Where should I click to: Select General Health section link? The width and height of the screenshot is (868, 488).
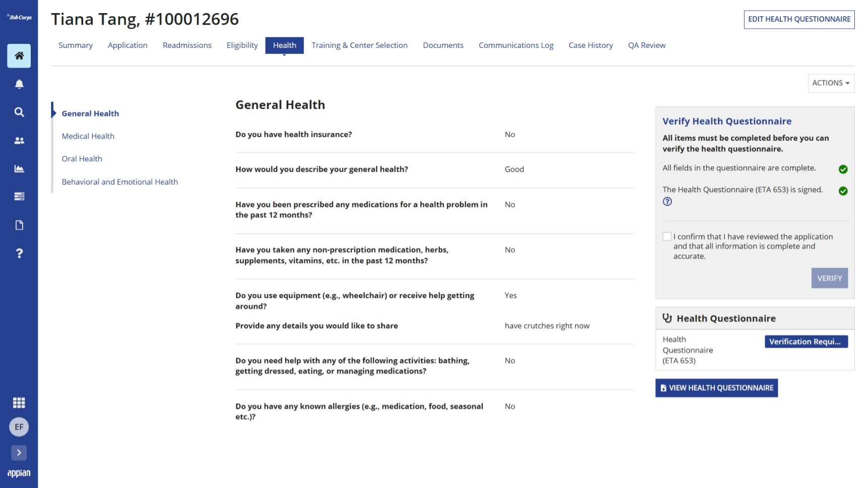click(90, 113)
